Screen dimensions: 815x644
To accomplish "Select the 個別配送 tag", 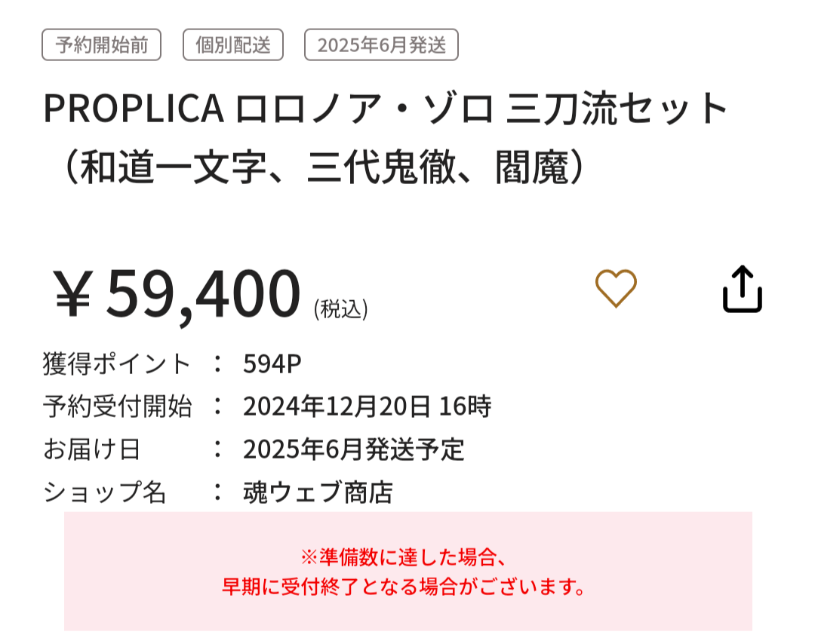I will coord(233,45).
